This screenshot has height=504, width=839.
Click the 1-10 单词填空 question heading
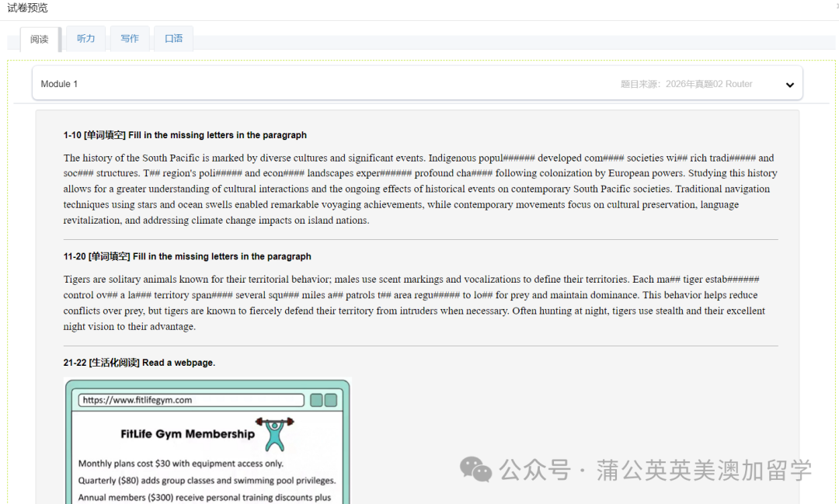pos(185,135)
